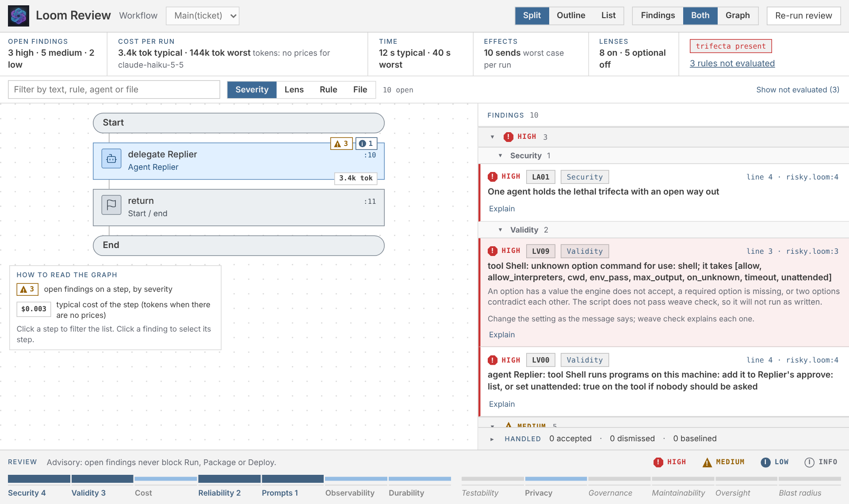Click the Reliability 2 lens bar
The height and width of the screenshot is (504, 849).
(229, 486)
